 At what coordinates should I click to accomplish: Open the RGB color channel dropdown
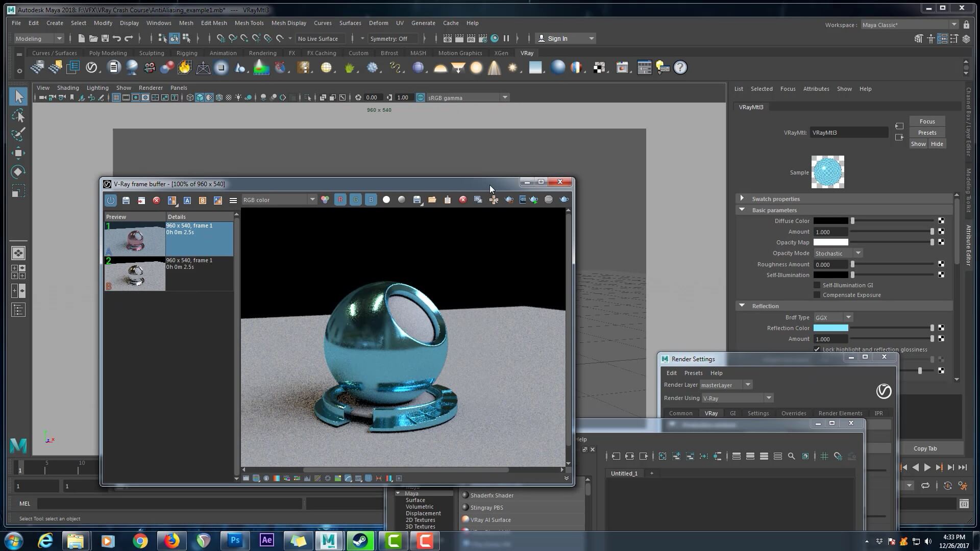click(x=279, y=200)
